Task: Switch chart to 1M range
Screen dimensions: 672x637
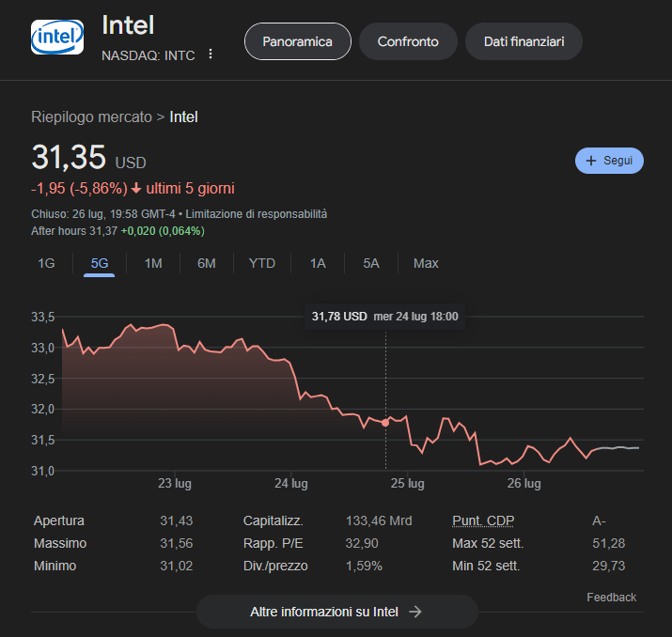Action: point(153,263)
